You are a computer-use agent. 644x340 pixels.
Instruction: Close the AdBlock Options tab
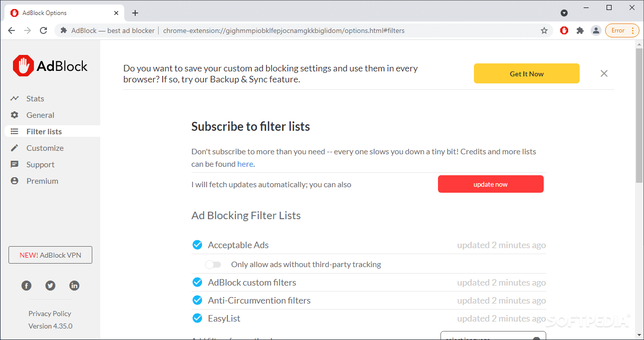(117, 13)
